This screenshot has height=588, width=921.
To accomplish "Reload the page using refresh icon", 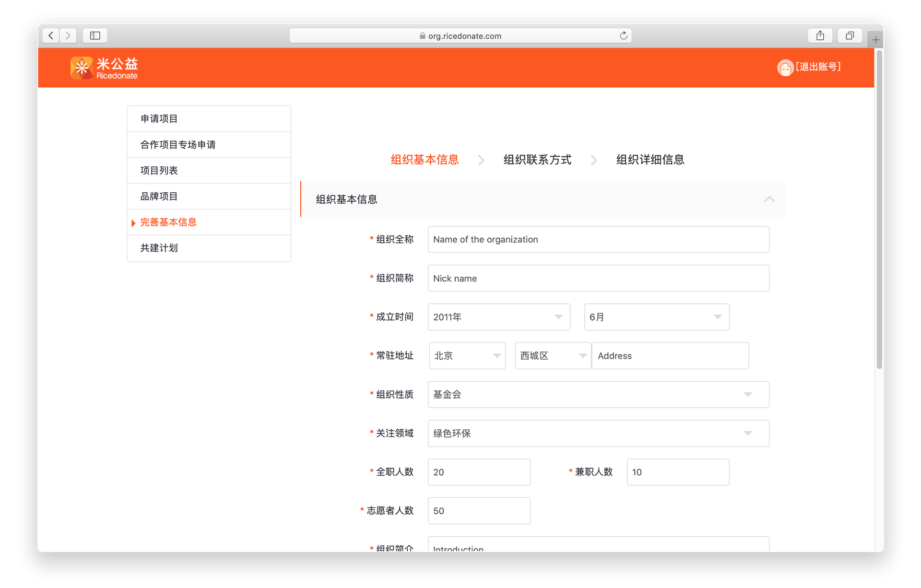I will [623, 35].
